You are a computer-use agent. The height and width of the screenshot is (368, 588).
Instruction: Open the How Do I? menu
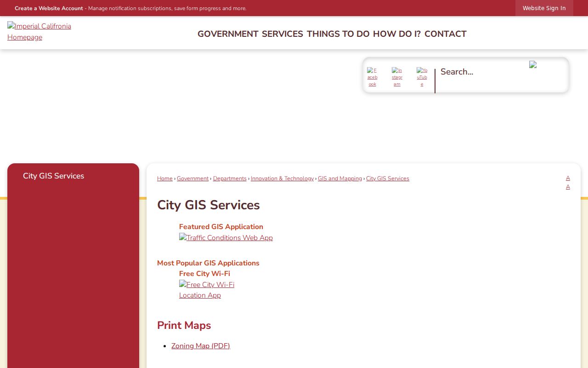click(x=397, y=34)
